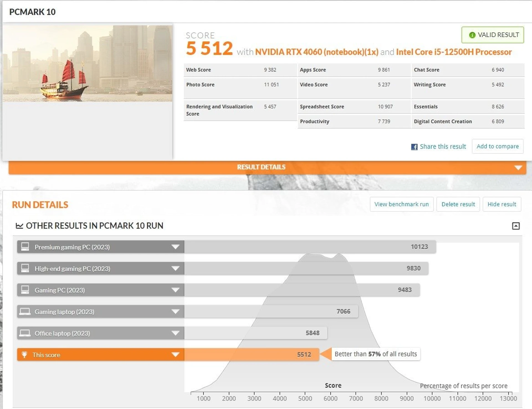The width and height of the screenshot is (532, 409).
Task: Click the desktop icon for Premium gaming PC
Action: click(x=25, y=246)
